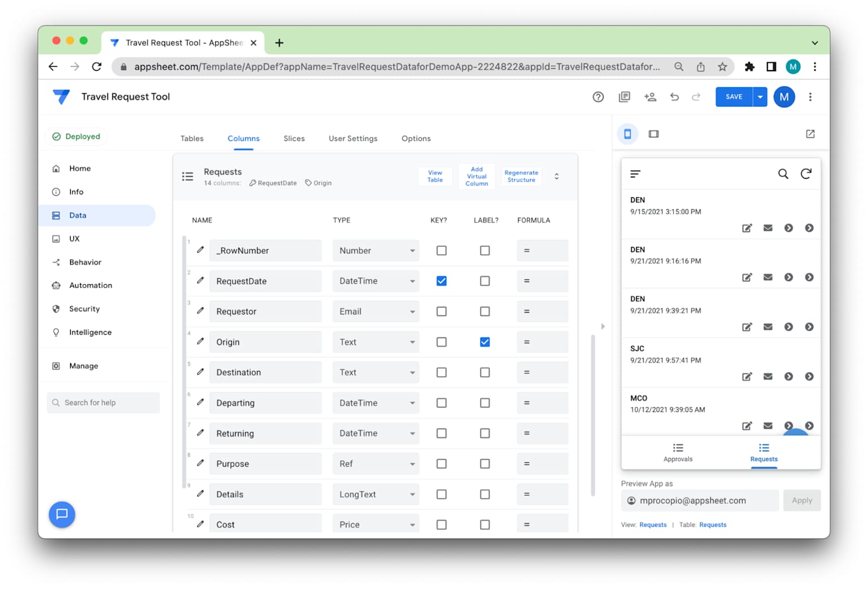Image resolution: width=868 pixels, height=589 pixels.
Task: Set Destination as the label column
Action: [485, 372]
